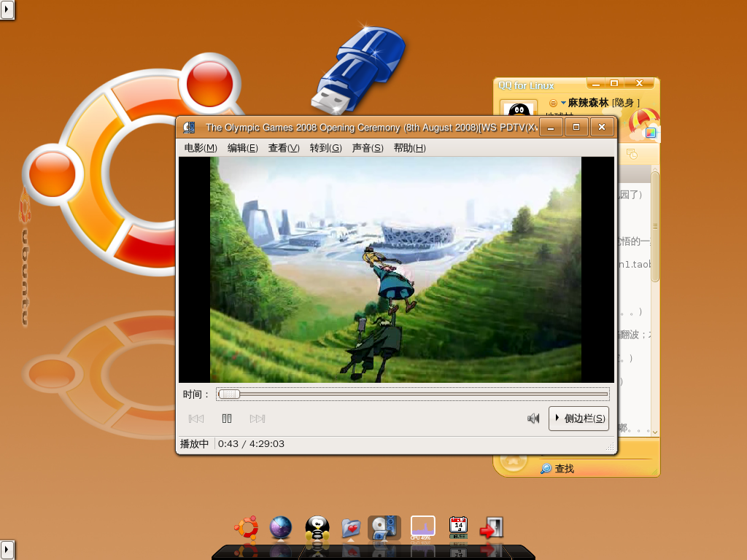Viewport: 747px width, 560px height.
Task: Open the media player dock icon
Action: click(x=384, y=528)
